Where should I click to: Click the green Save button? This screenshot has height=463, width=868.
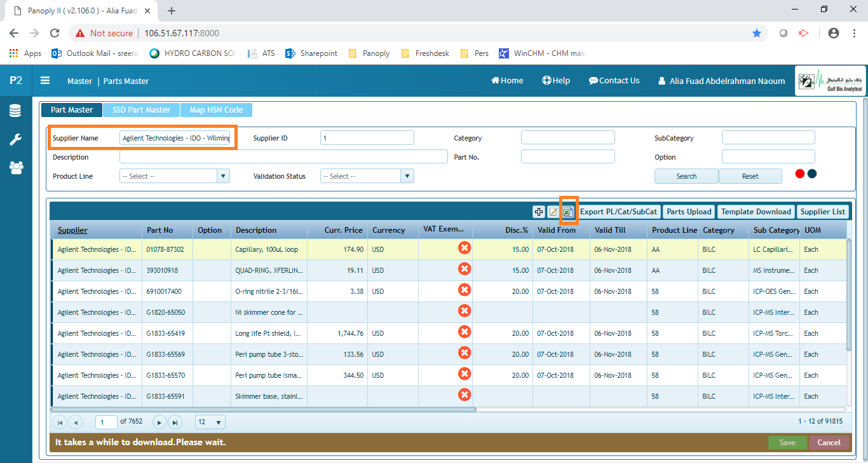[787, 443]
